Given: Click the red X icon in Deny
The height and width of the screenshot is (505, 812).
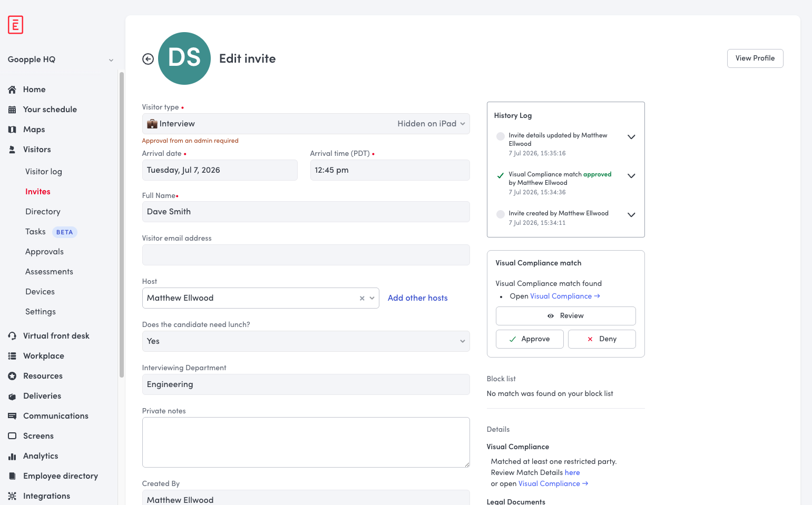Looking at the screenshot, I should [x=590, y=339].
